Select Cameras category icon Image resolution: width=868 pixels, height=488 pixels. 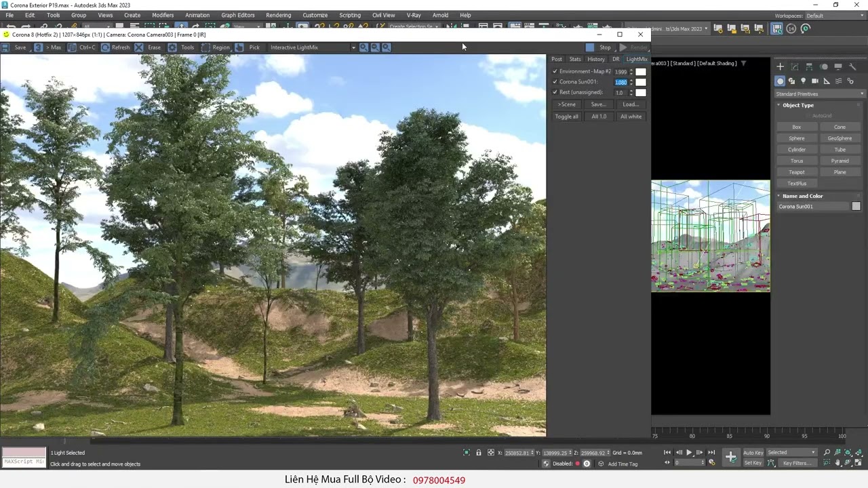815,81
